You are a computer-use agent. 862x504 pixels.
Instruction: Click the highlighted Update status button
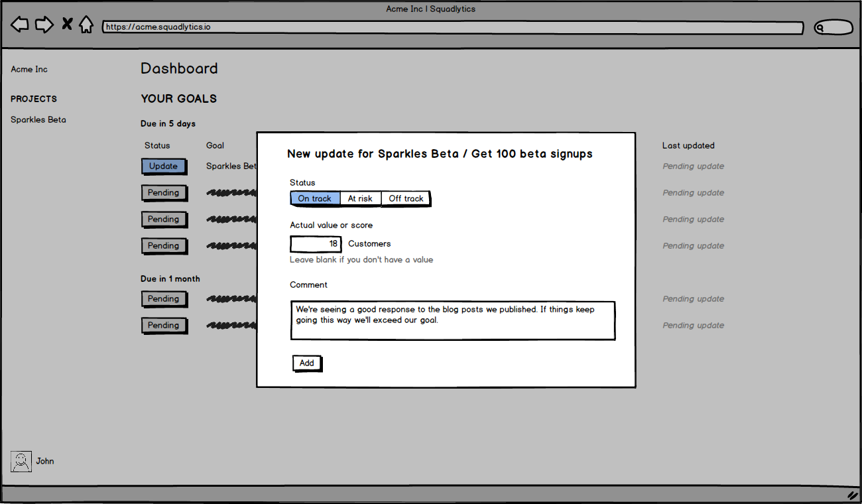pos(164,166)
